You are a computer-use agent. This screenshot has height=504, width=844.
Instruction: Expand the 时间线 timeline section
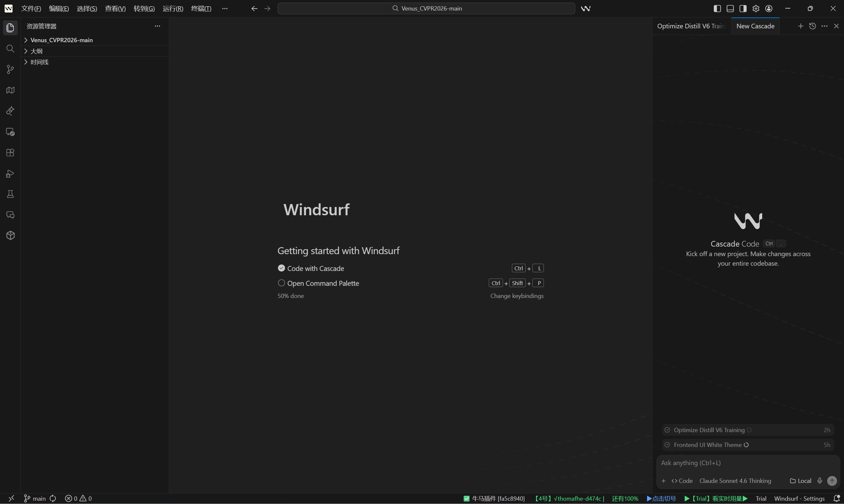[x=94, y=62]
